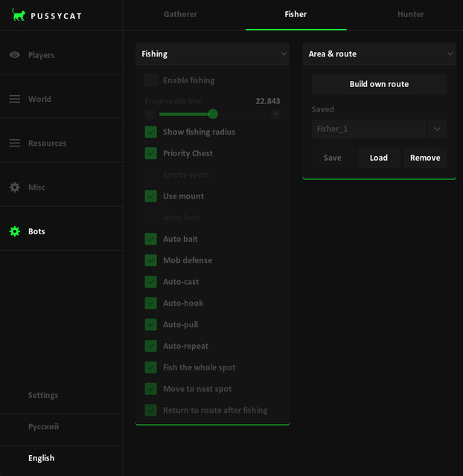Toggle Move to next spot checkbox
This screenshot has width=463, height=476.
[151, 389]
